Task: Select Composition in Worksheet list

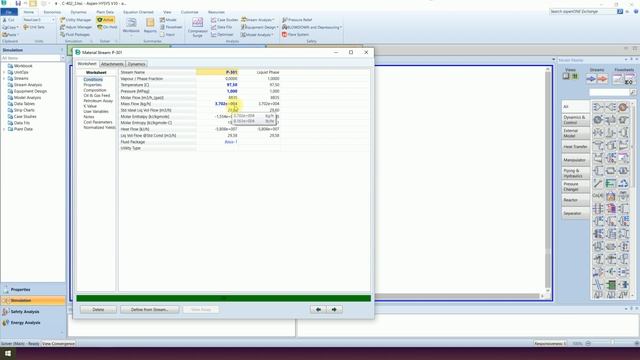Action: (95, 90)
